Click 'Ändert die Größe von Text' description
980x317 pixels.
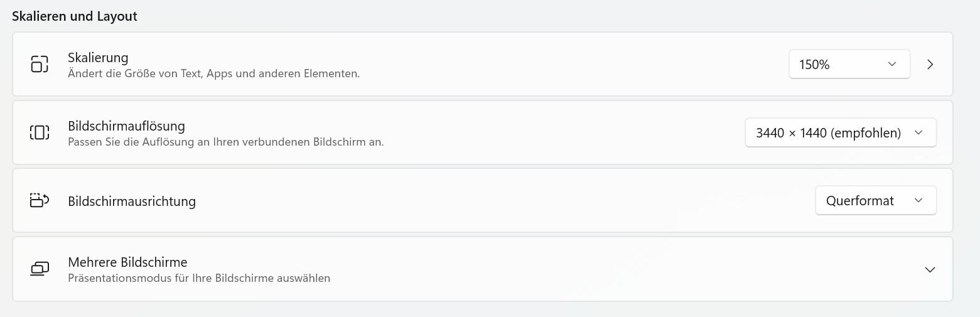coord(213,73)
